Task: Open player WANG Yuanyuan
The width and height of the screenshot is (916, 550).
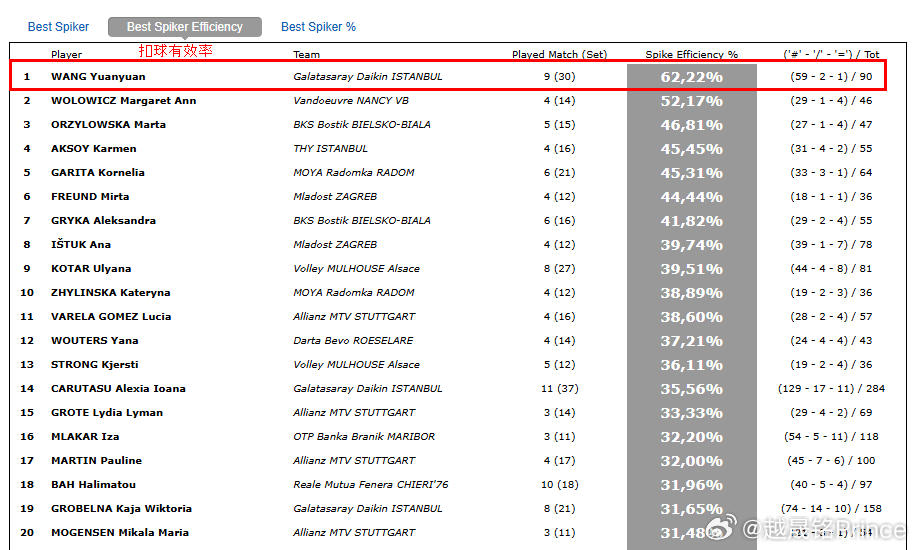Action: coord(98,77)
